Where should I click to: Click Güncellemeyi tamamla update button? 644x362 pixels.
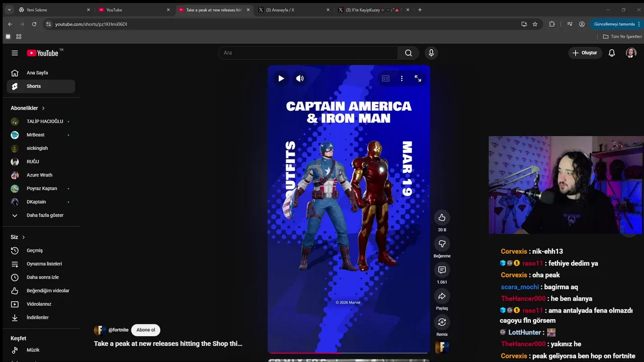coord(616,24)
